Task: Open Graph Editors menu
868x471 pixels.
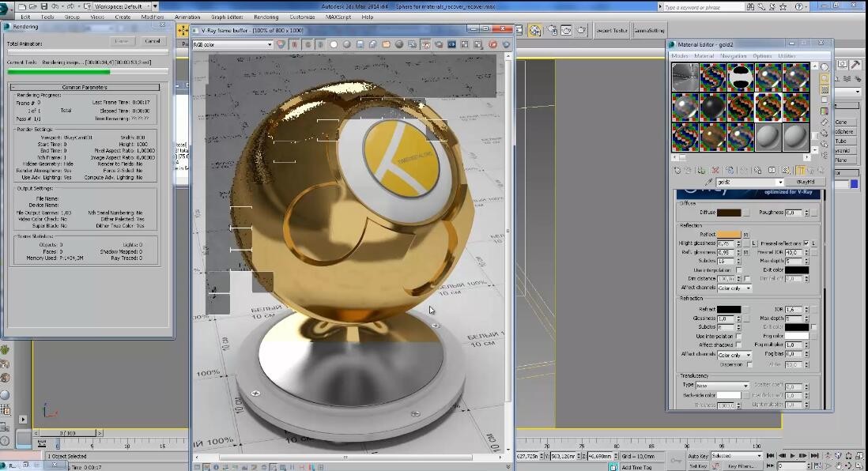Action: [x=226, y=17]
